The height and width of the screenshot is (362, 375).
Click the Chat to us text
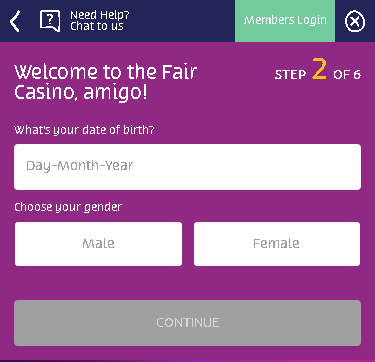[97, 26]
